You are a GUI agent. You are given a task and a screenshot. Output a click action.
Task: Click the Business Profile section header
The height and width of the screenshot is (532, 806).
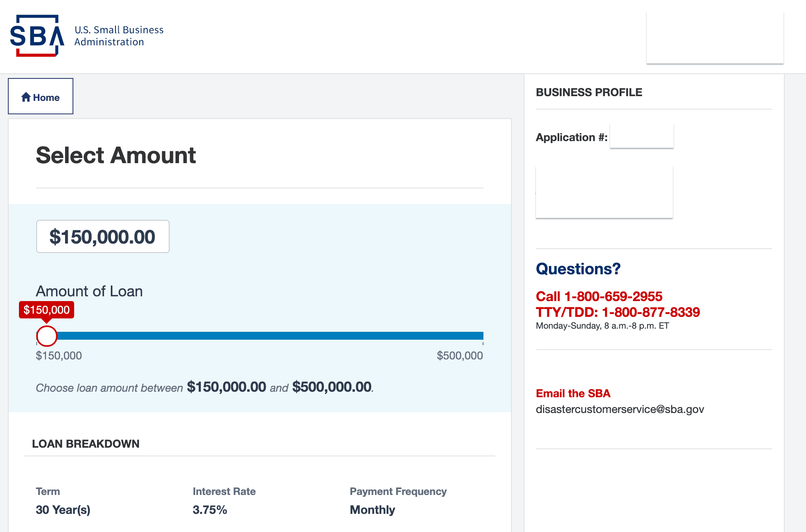[589, 92]
